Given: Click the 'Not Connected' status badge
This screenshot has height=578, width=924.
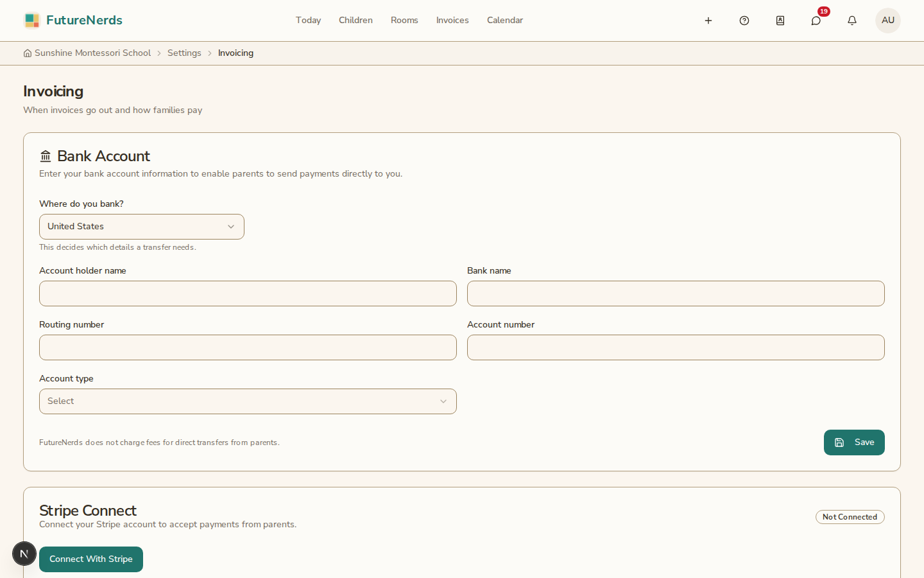Looking at the screenshot, I should click(850, 517).
